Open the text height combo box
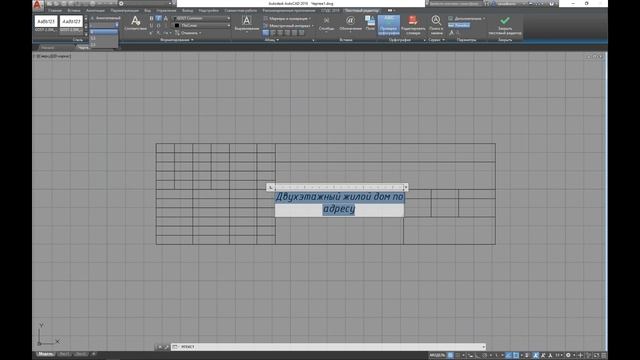The image size is (640, 360). point(104,25)
